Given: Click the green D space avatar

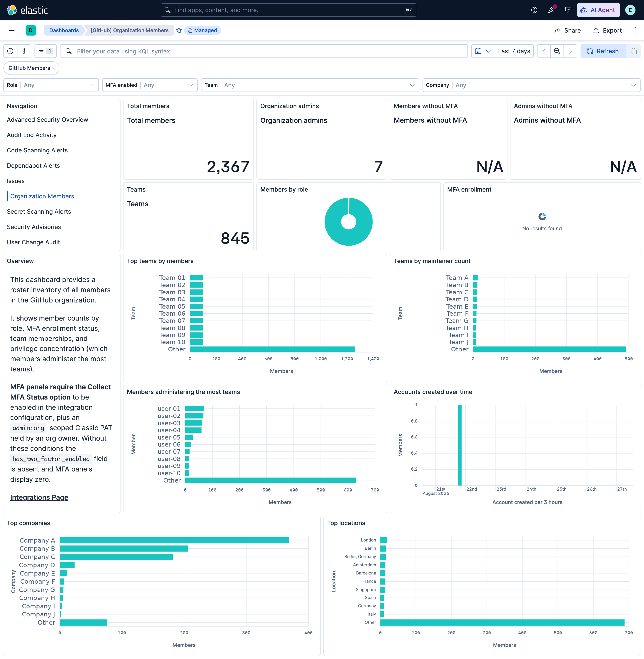Looking at the screenshot, I should (30, 30).
